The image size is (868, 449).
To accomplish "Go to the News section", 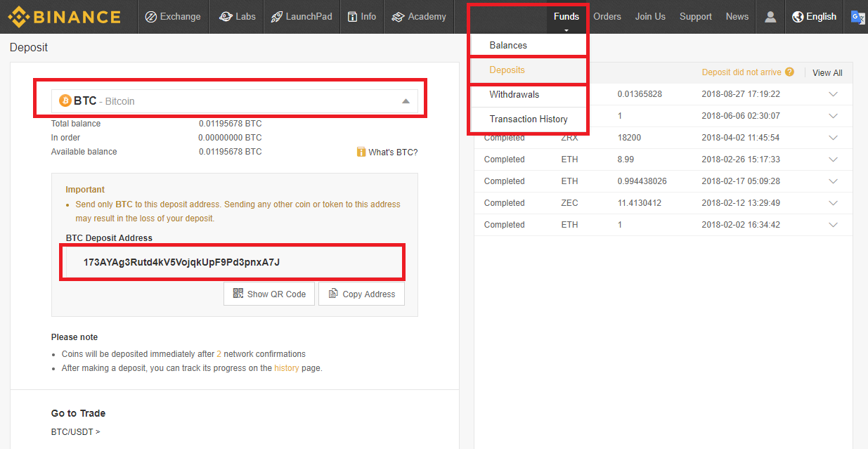I will pyautogui.click(x=737, y=17).
